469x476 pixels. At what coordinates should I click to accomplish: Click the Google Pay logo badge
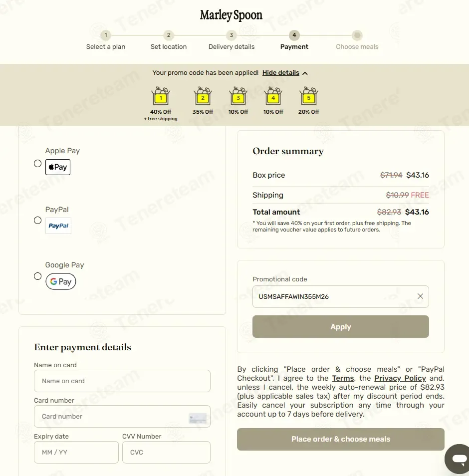pyautogui.click(x=61, y=281)
